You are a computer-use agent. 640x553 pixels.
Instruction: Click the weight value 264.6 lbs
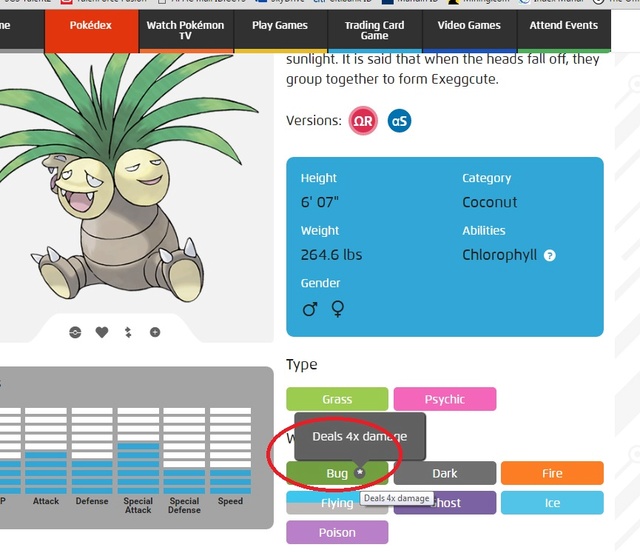331,255
